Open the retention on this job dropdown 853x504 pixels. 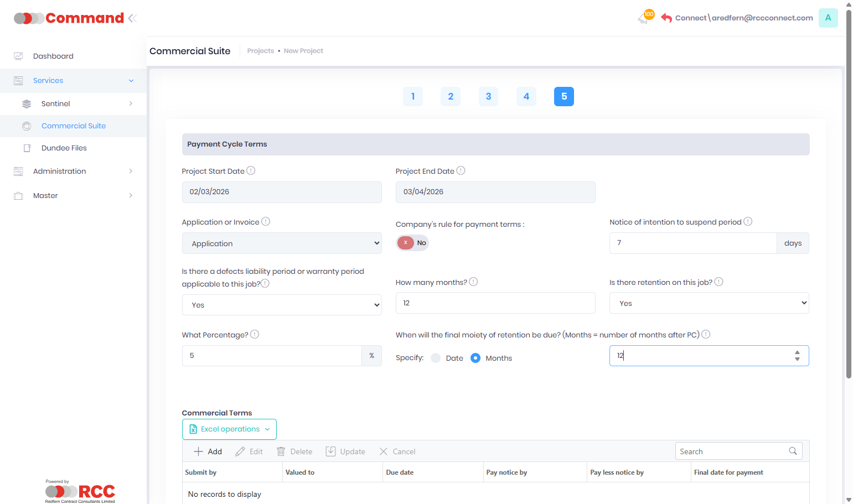coord(709,303)
